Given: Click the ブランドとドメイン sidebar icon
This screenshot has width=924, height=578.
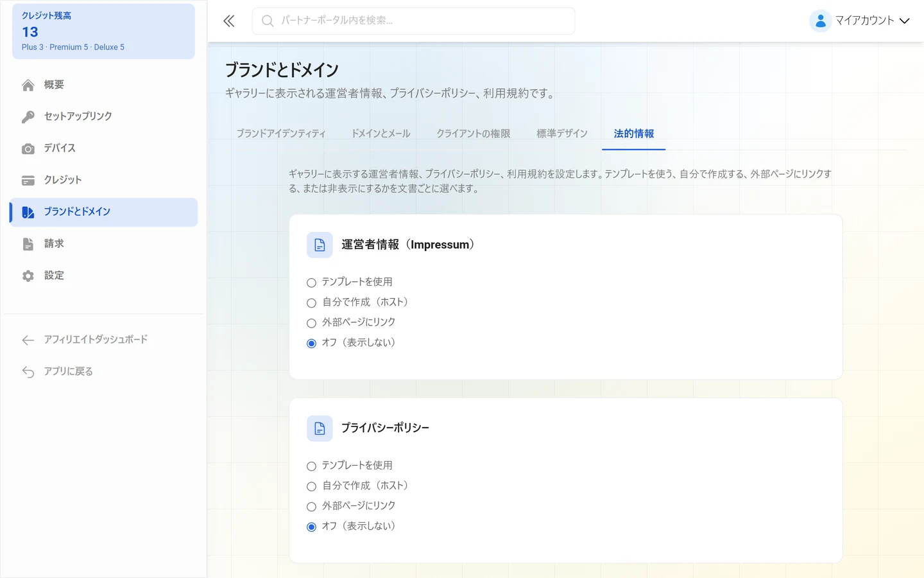Looking at the screenshot, I should (x=28, y=213).
